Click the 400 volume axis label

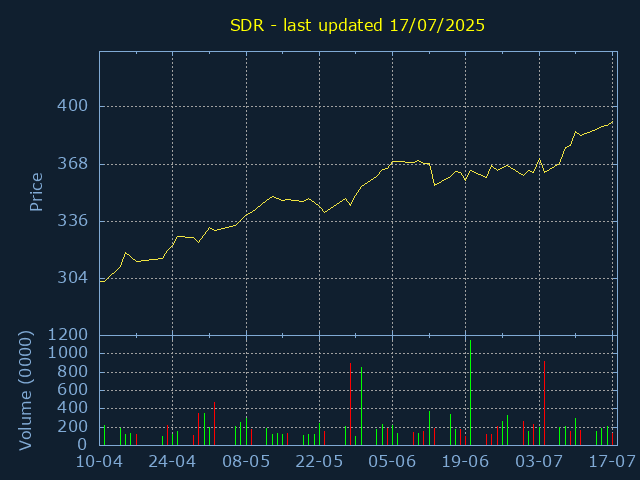tap(73, 408)
